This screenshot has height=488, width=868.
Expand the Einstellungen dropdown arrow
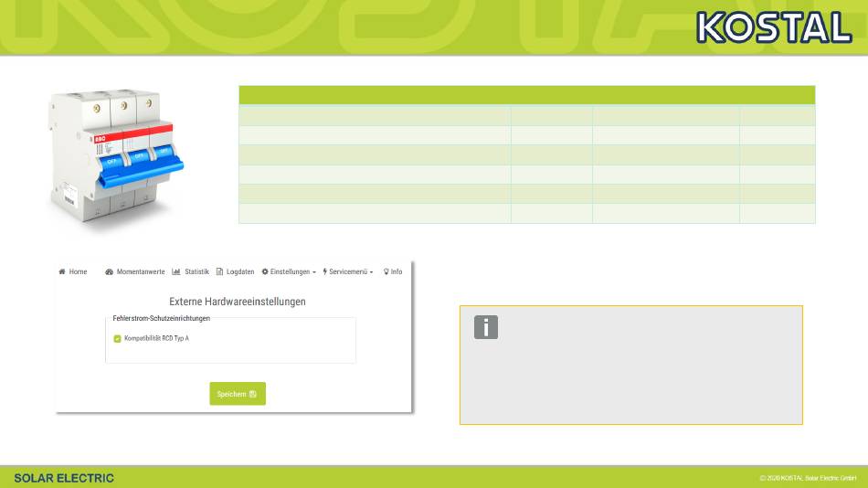[314, 272]
